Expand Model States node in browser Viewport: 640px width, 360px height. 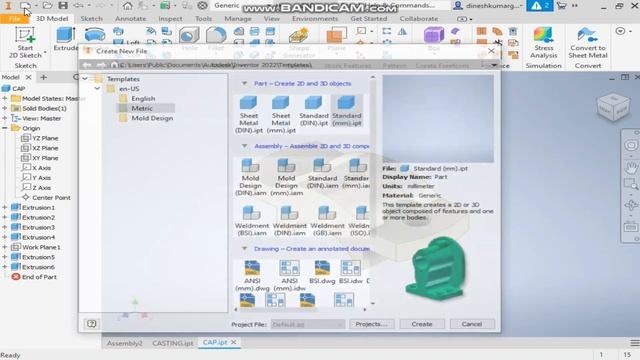click(x=4, y=98)
